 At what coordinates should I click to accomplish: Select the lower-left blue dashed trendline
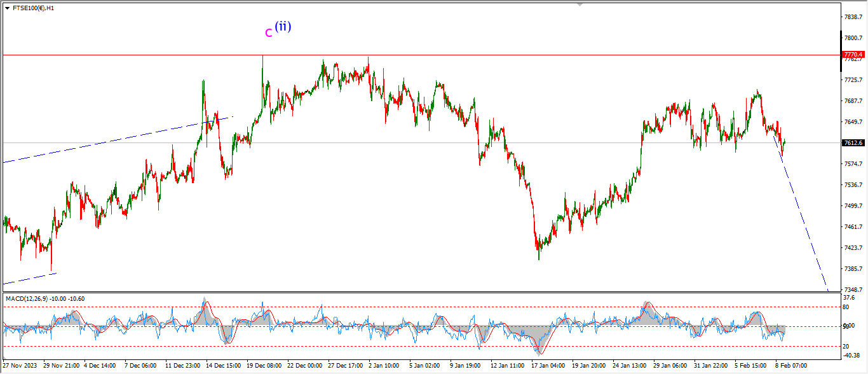tap(29, 279)
